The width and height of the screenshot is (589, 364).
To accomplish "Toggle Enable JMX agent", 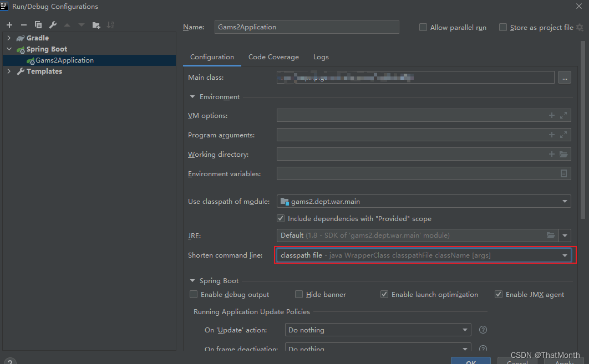I will coord(499,295).
